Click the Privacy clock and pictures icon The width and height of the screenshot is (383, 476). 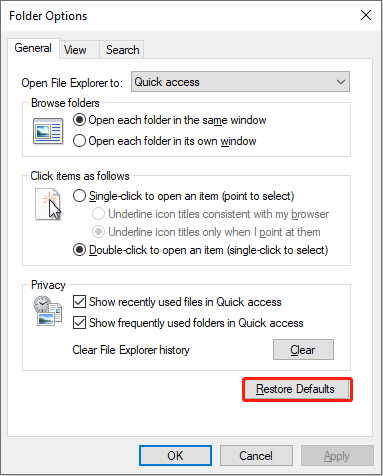click(48, 311)
